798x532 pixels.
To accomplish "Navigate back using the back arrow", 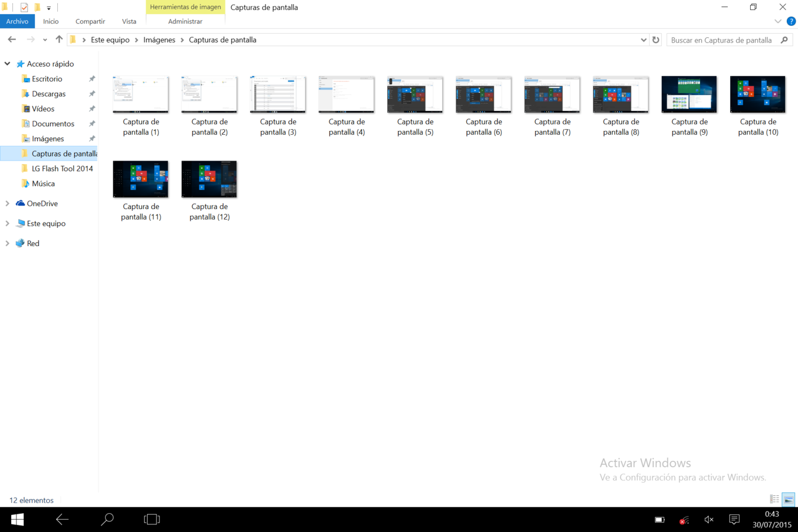I will [12, 39].
